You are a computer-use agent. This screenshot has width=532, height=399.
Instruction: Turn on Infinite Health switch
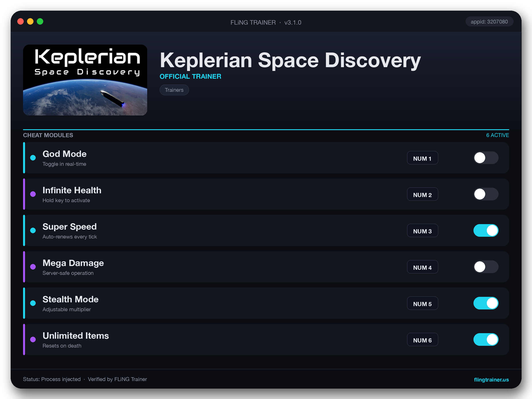click(x=486, y=194)
